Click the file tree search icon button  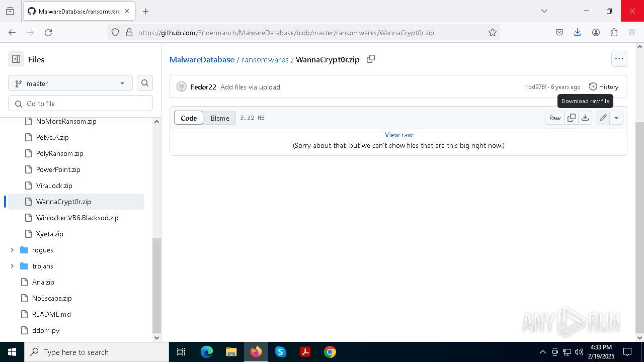coord(145,83)
